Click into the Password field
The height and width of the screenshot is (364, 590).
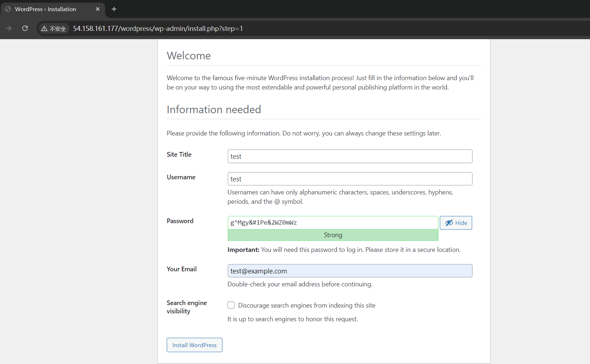[333, 223]
